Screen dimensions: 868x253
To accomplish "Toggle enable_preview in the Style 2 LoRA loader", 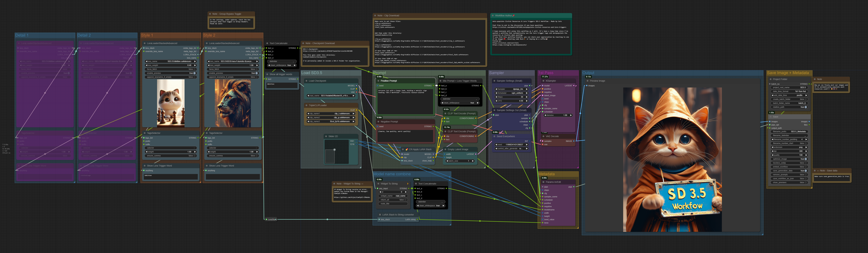I will point(233,73).
